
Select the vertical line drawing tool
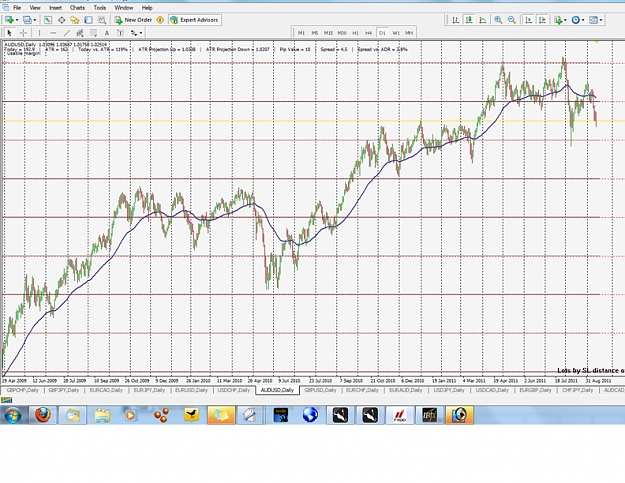click(x=39, y=33)
